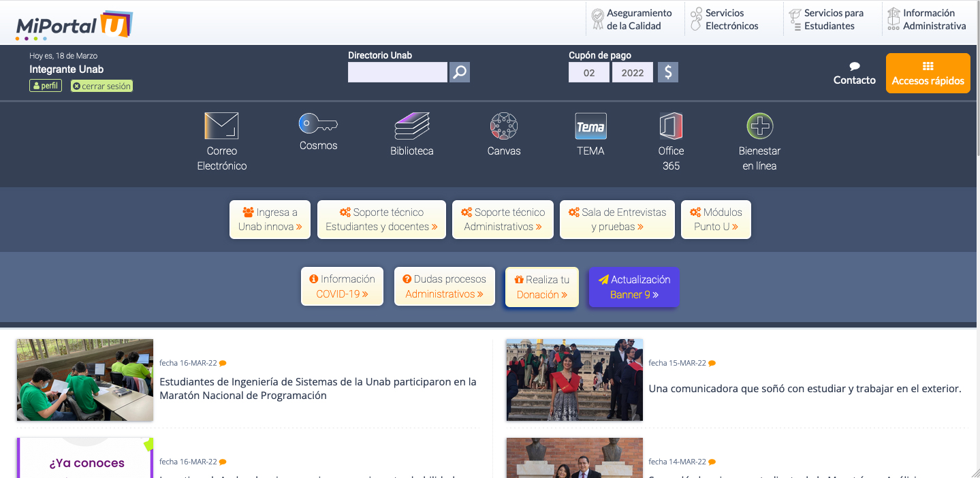This screenshot has width=980, height=478.
Task: Open the Servicios Electrónicos menu
Action: coord(725,19)
